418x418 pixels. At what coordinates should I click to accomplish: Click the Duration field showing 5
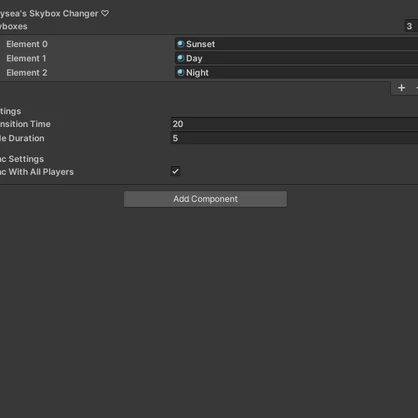[295, 138]
